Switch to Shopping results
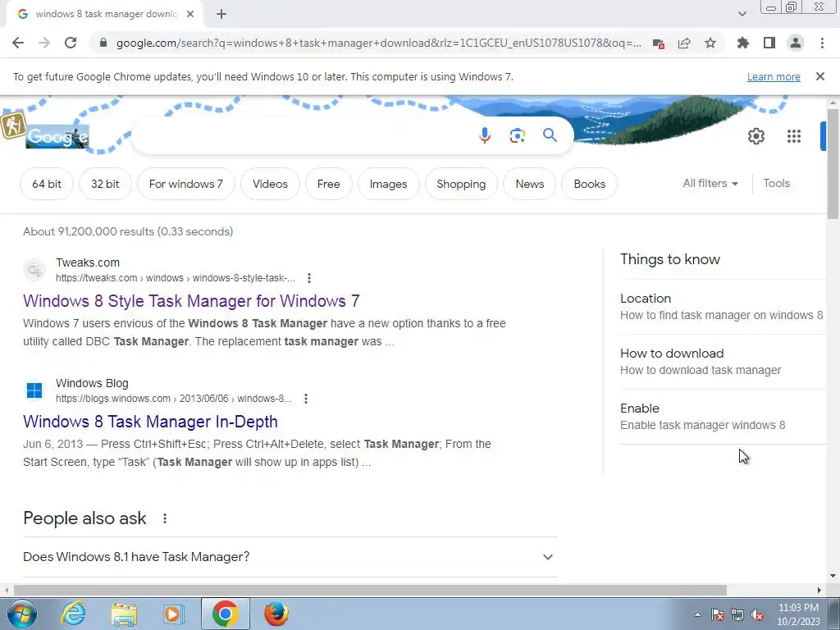 (x=461, y=184)
